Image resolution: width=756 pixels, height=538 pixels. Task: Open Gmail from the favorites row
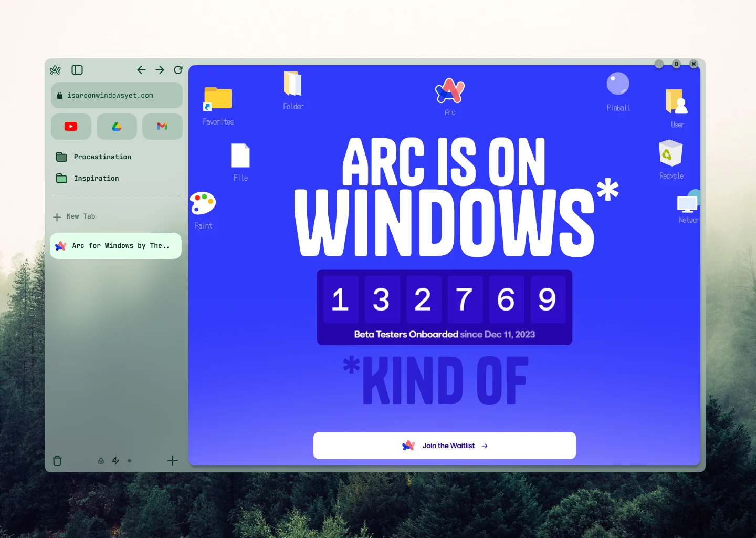pos(162,127)
